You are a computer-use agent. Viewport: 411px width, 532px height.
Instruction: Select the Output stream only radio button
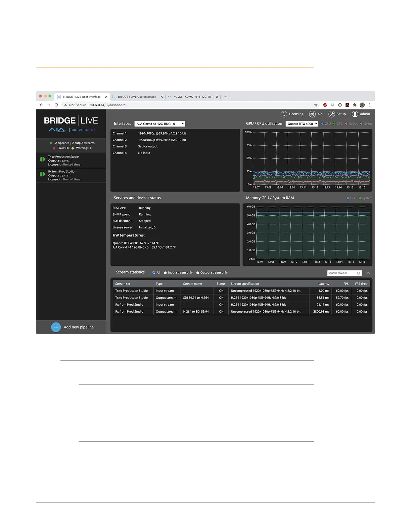click(x=198, y=273)
